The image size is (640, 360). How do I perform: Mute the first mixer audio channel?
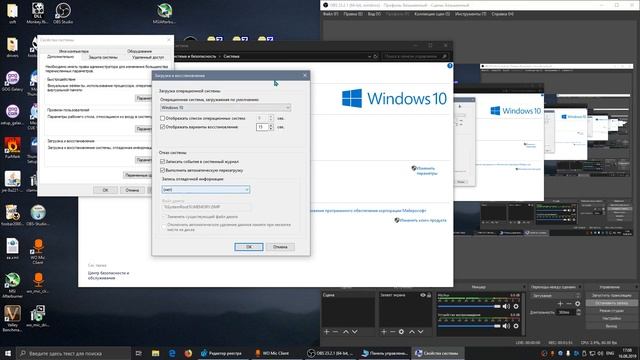coord(507,306)
